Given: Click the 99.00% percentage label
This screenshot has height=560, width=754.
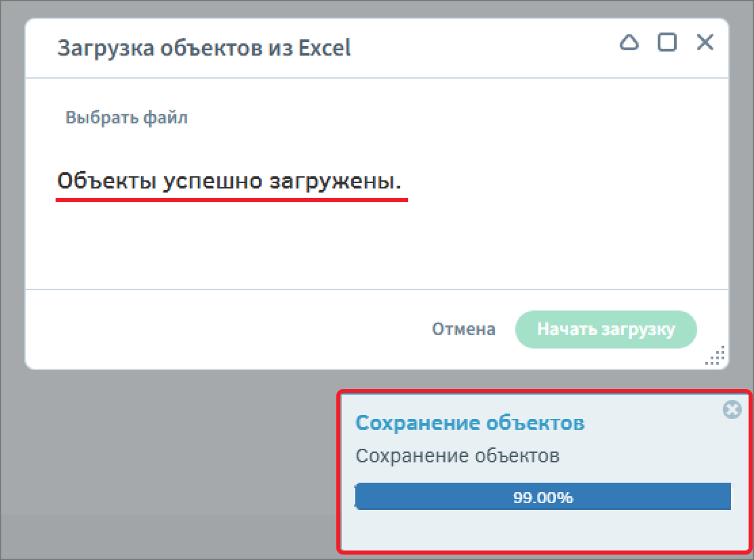Looking at the screenshot, I should click(542, 497).
